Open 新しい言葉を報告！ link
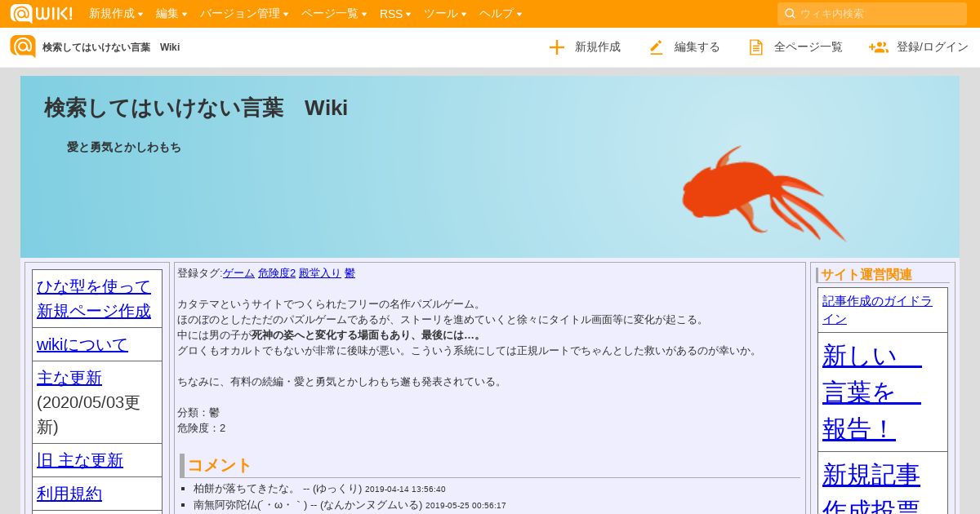Viewport: 980px width, 514px height. pos(871,392)
